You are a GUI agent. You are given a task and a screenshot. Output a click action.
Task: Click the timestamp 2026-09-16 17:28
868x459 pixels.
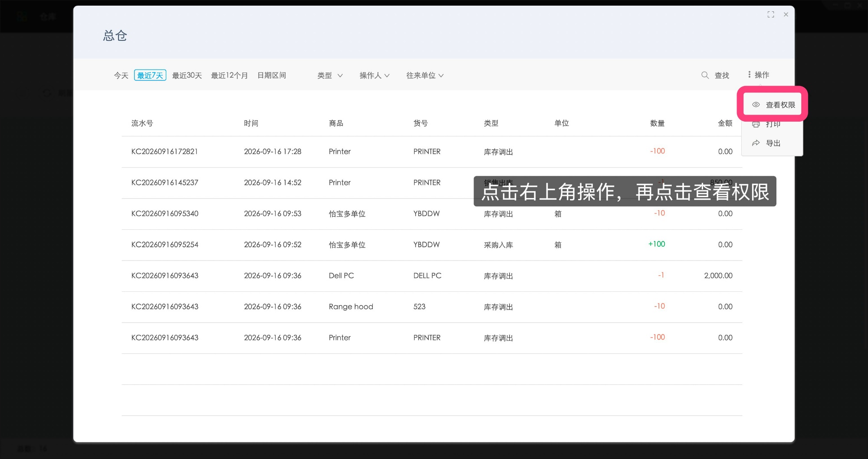(273, 152)
